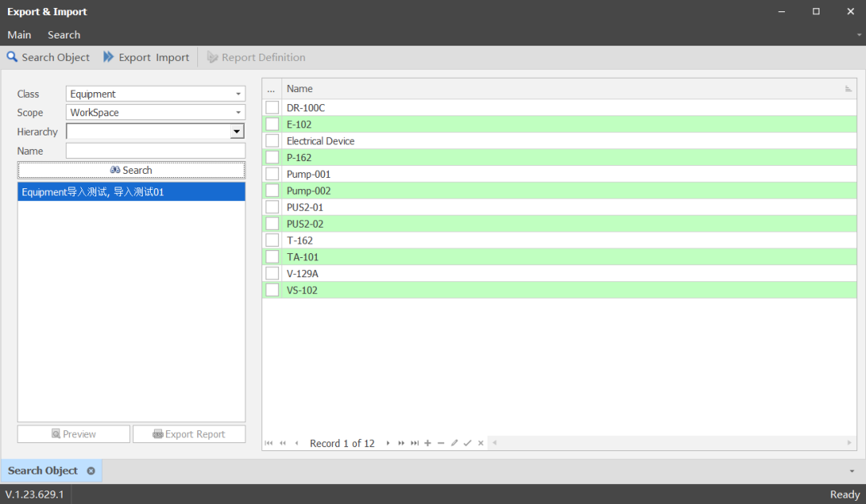This screenshot has height=504, width=866.
Task: Delete record with minus icon
Action: tap(441, 443)
